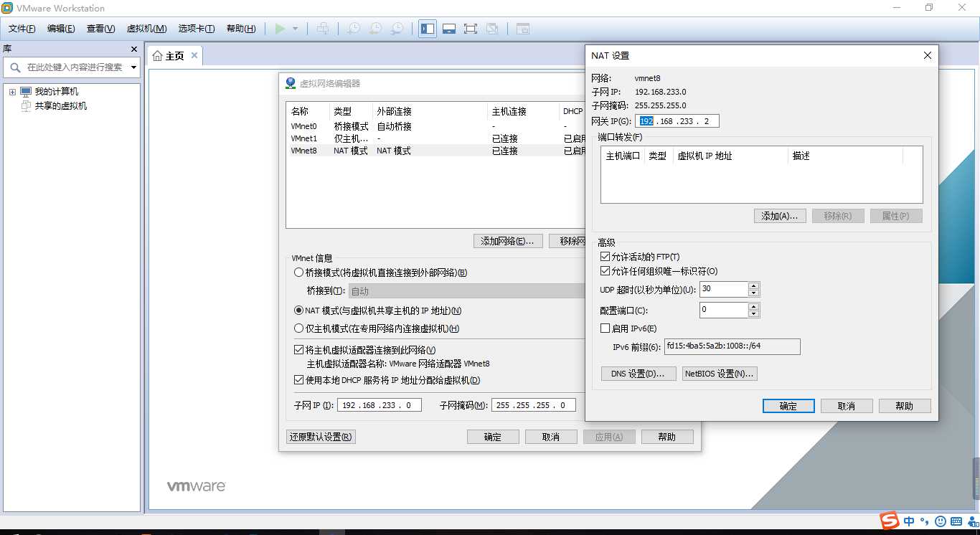The width and height of the screenshot is (980, 535).
Task: Toggle 将主机虚拟适配器连接到此网络 checkbox
Action: [x=299, y=350]
